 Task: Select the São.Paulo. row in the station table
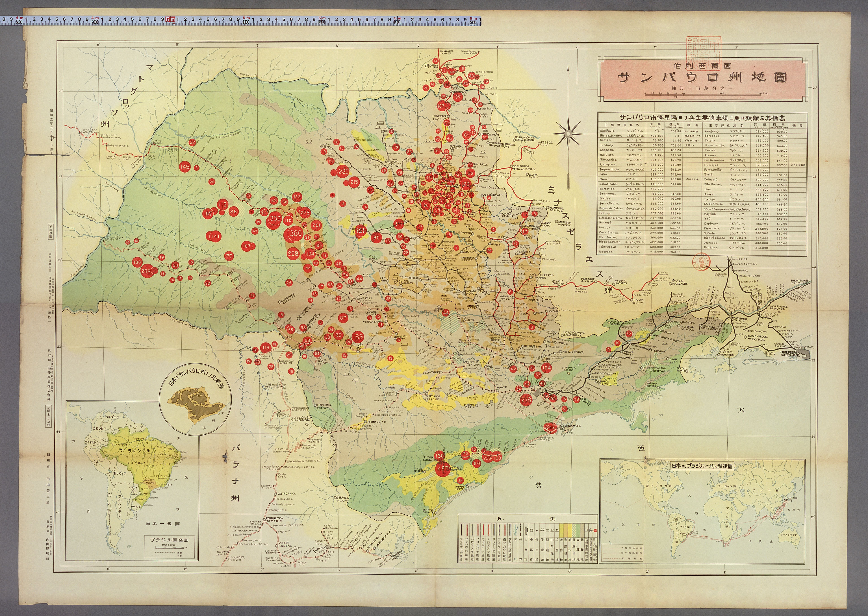(x=650, y=131)
